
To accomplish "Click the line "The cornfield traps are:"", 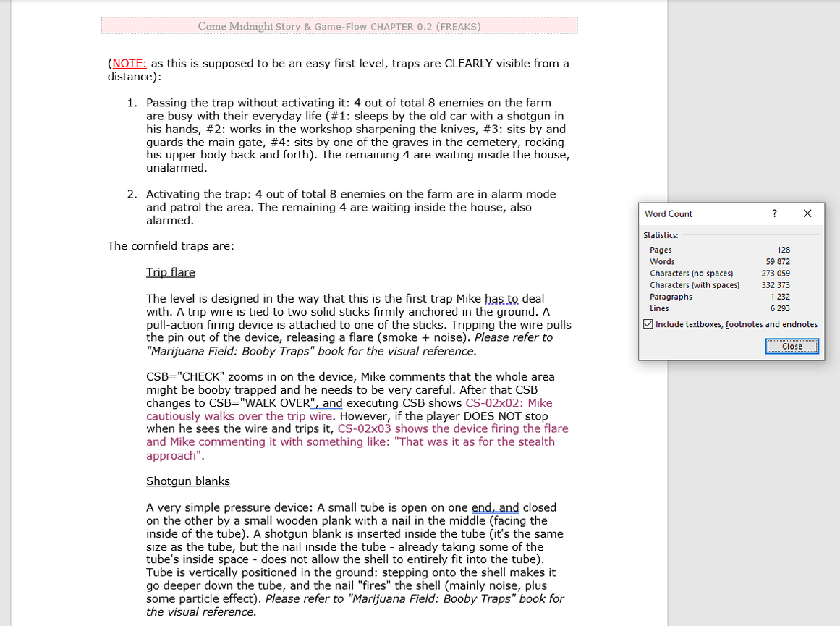I will (x=171, y=246).
